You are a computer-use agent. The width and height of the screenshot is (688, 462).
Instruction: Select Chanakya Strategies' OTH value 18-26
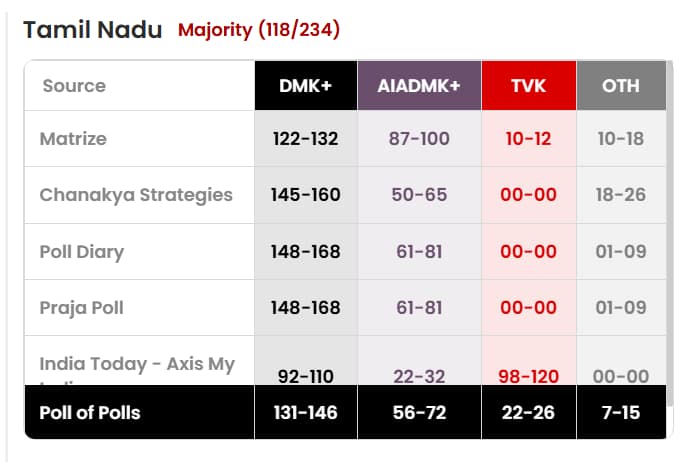click(x=621, y=195)
